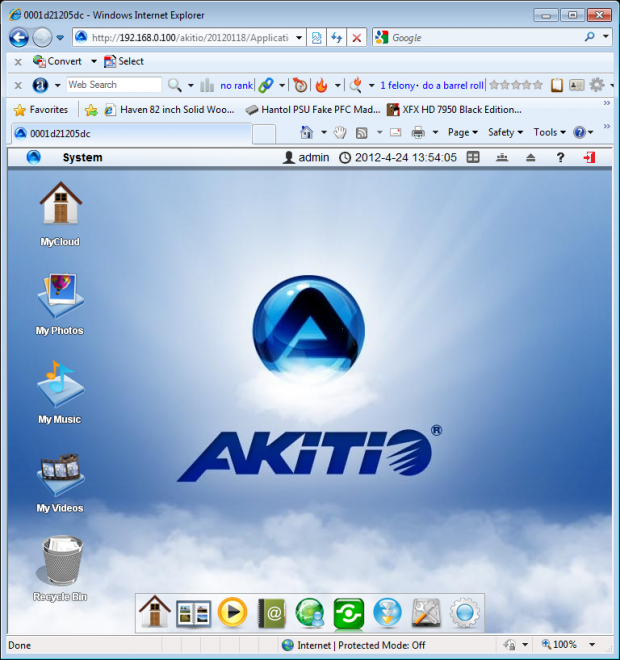This screenshot has width=620, height=660.
Task: Open the photo album icon in the dock
Action: pyautogui.click(x=193, y=613)
